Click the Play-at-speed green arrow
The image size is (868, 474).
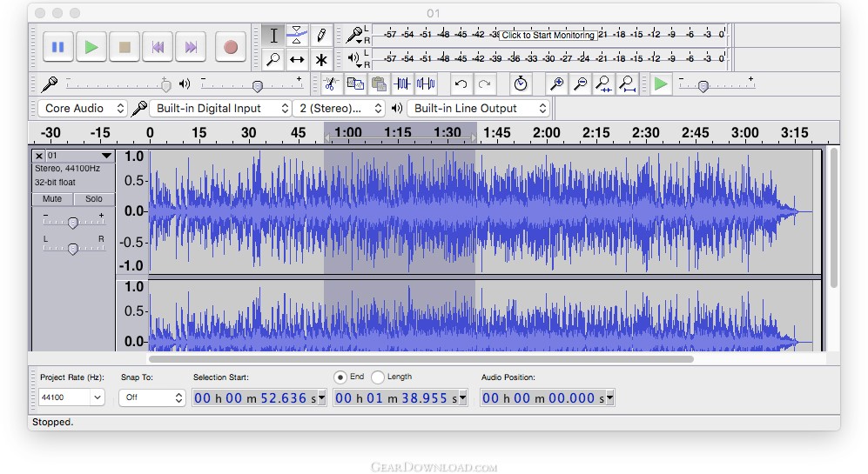click(661, 84)
